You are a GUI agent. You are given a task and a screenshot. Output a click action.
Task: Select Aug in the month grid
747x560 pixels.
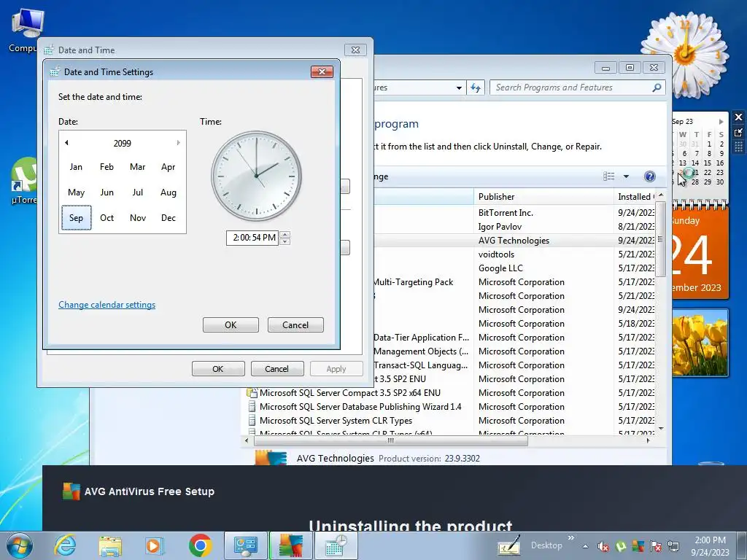pyautogui.click(x=169, y=192)
